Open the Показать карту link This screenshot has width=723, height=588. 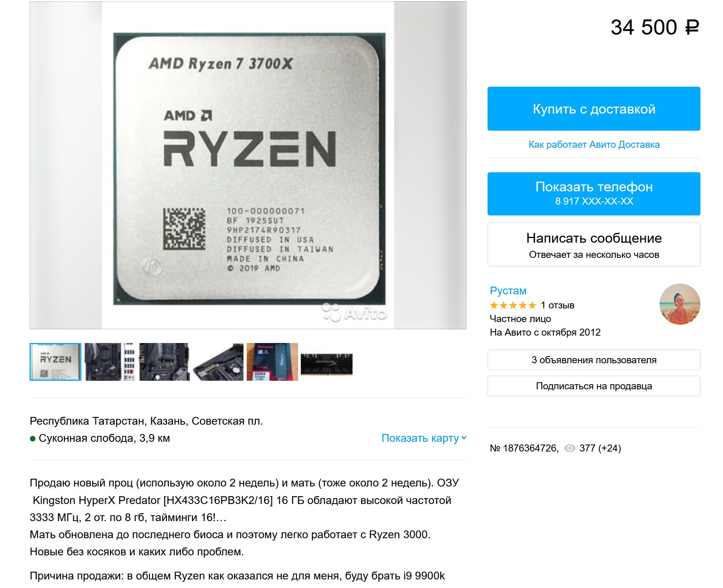[x=420, y=438]
